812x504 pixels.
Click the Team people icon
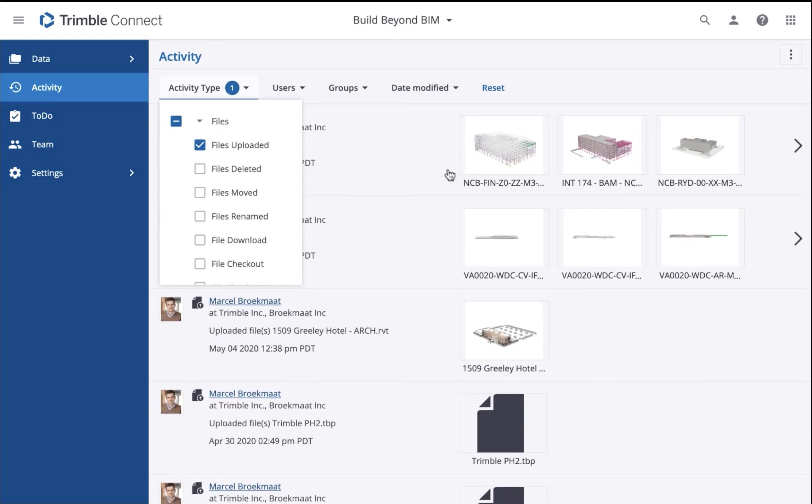(15, 144)
